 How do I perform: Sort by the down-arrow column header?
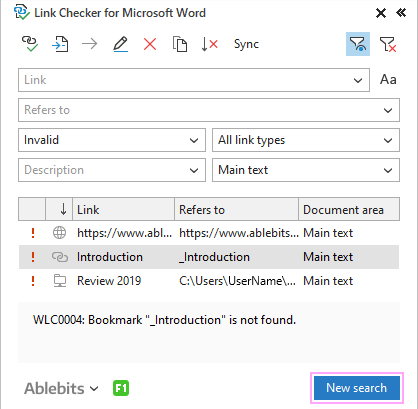pos(59,209)
